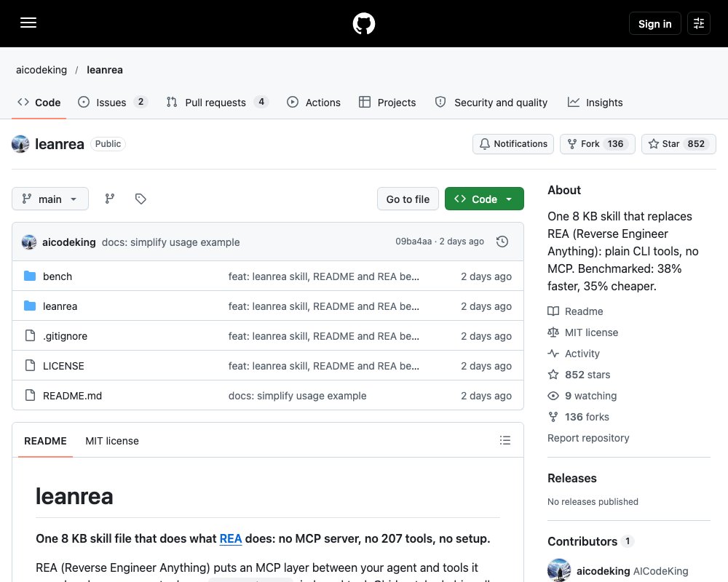Image resolution: width=728 pixels, height=582 pixels.
Task: Open the commit history clock icon
Action: click(502, 242)
